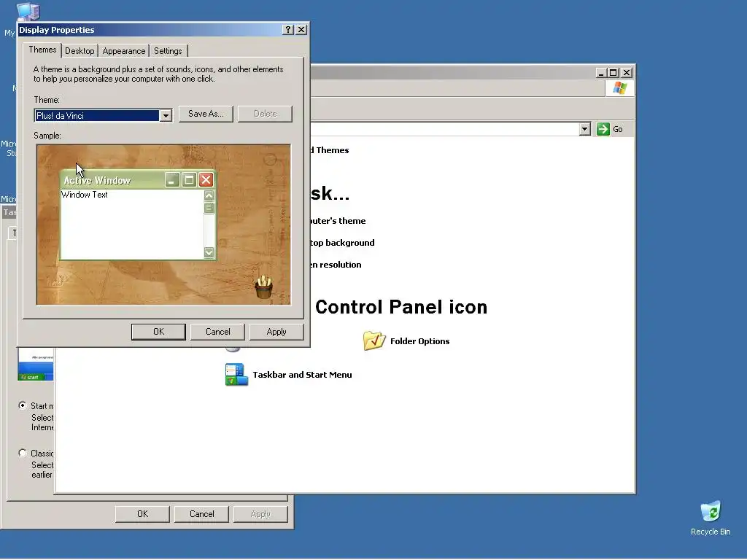Click the Go button label
The image size is (747, 560).
tap(618, 130)
